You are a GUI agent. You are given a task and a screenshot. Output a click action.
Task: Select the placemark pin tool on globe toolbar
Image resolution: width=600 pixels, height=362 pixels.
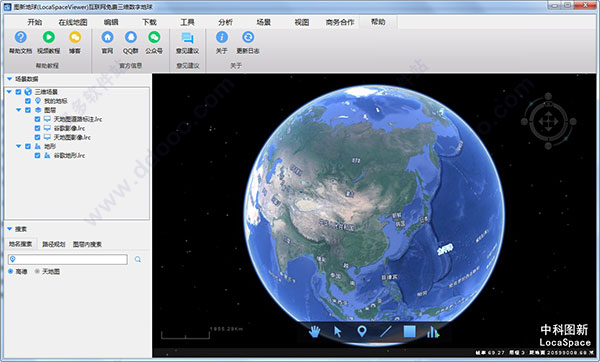tap(362, 331)
